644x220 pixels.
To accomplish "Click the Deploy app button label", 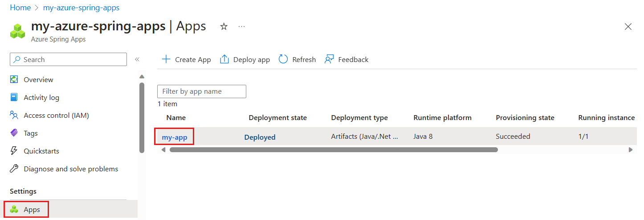I will [252, 59].
